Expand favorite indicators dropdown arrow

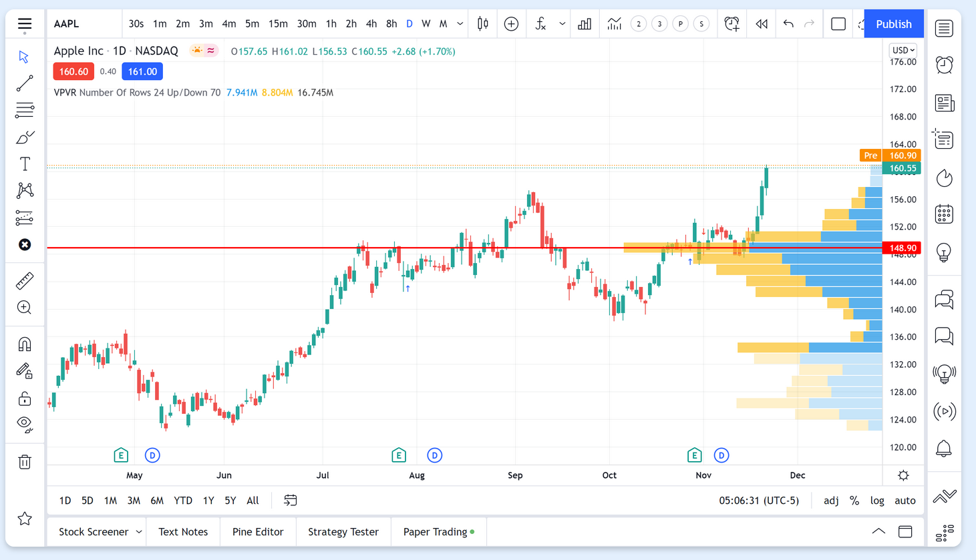click(562, 24)
